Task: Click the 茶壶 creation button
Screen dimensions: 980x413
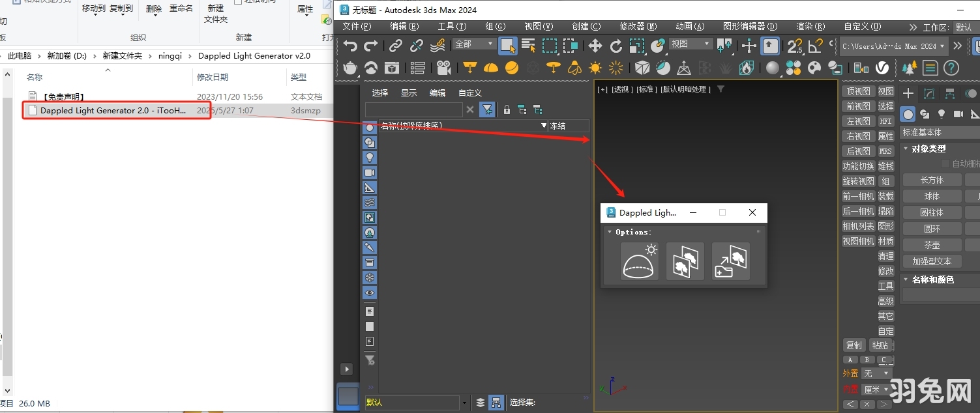Action: (932, 244)
